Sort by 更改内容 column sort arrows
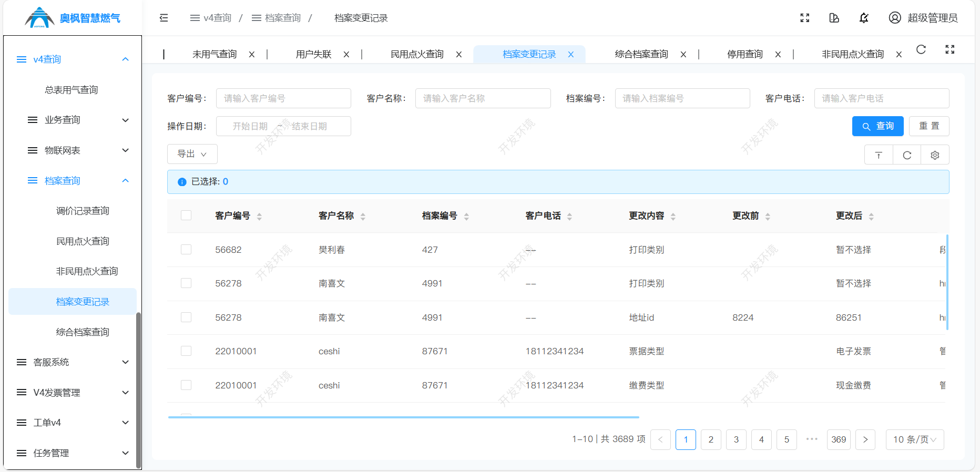The image size is (980, 472). click(x=673, y=217)
